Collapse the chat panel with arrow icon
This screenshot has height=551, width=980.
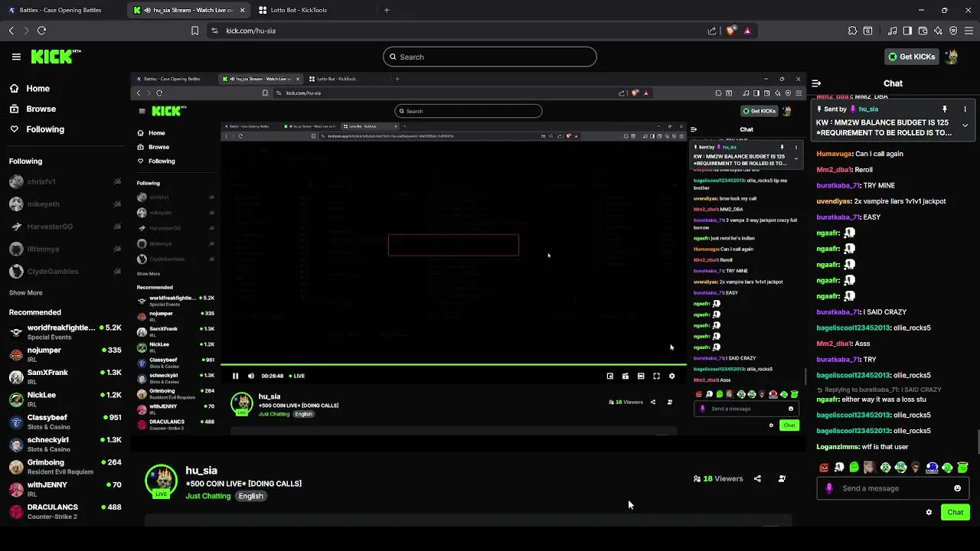click(816, 83)
